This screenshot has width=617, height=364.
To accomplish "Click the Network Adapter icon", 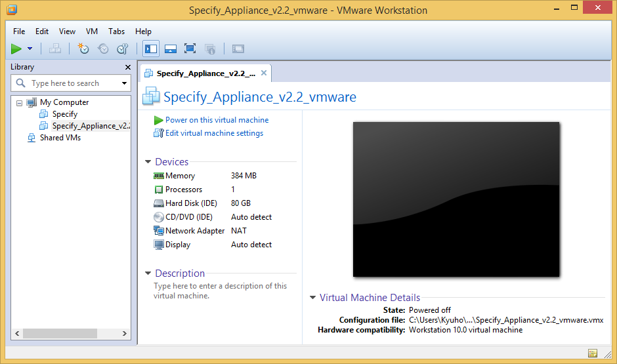I will pos(159,231).
